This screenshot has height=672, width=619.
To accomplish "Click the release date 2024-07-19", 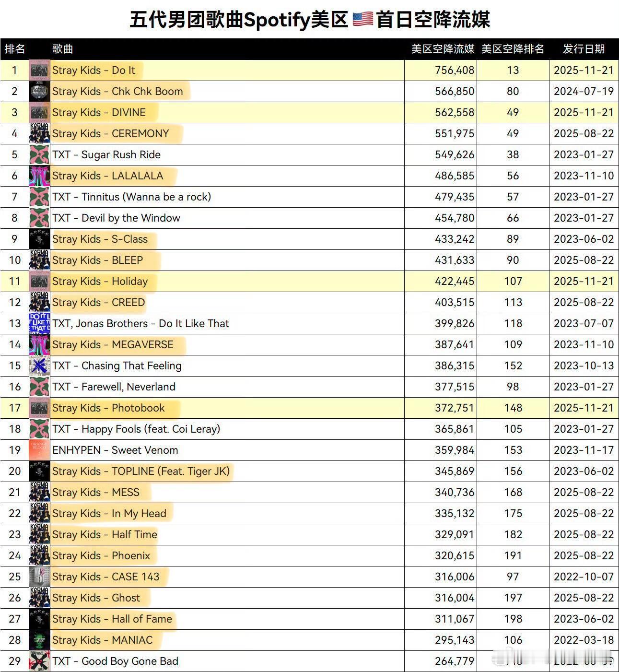I will (x=584, y=91).
